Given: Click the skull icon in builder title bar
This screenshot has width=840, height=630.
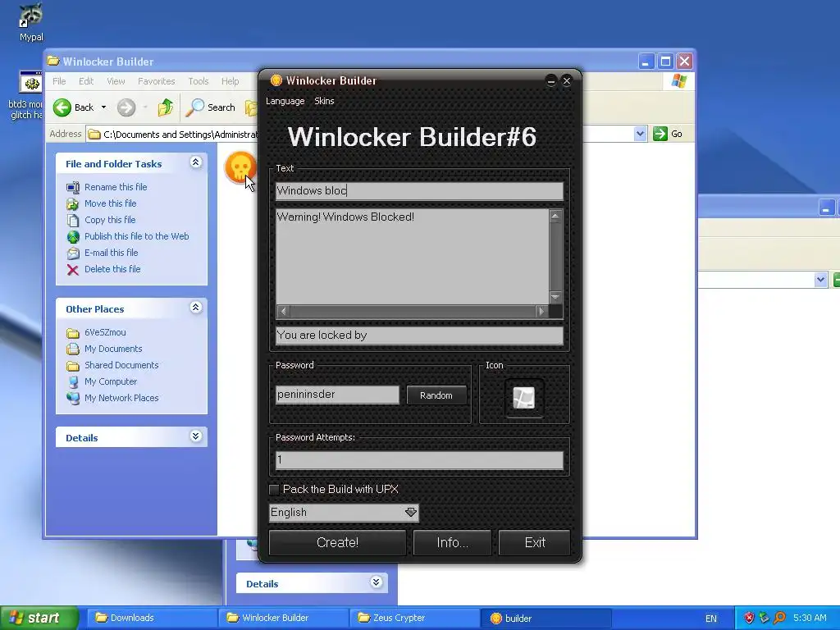Looking at the screenshot, I should (276, 80).
